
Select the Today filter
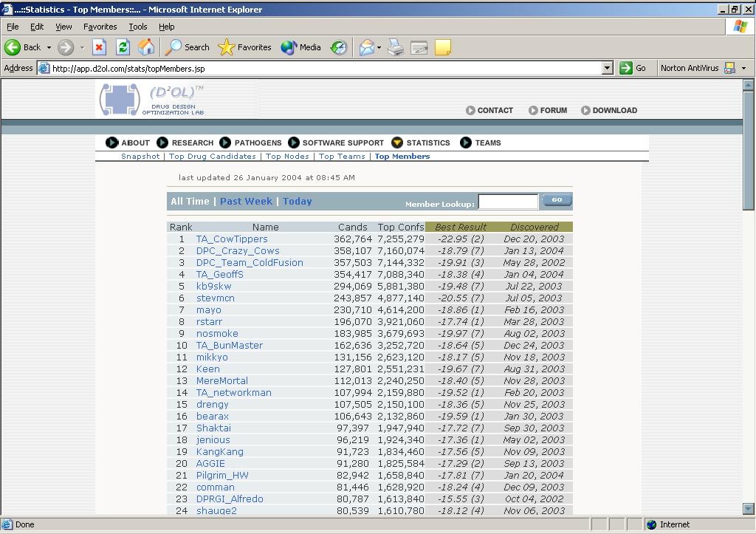click(x=297, y=201)
